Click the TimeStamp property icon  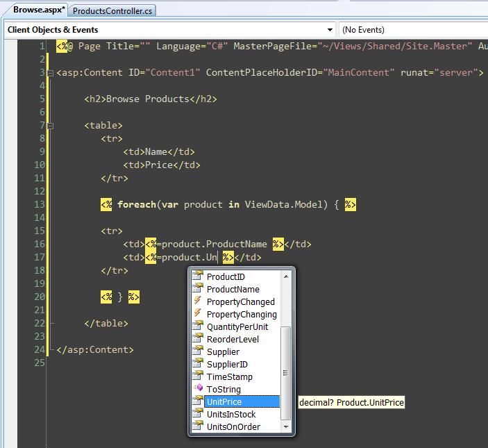tap(198, 376)
